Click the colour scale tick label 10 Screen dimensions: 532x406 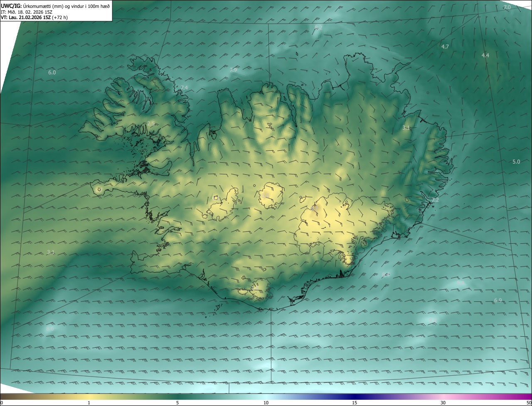pos(266,403)
